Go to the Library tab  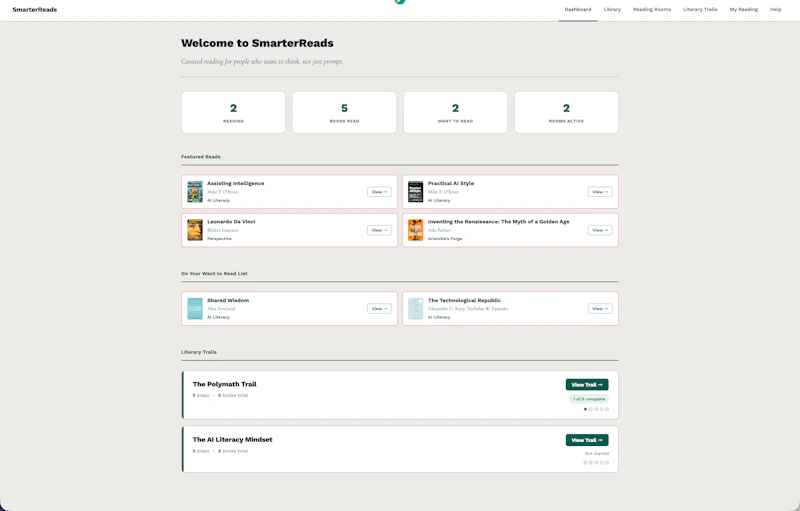pyautogui.click(x=612, y=9)
